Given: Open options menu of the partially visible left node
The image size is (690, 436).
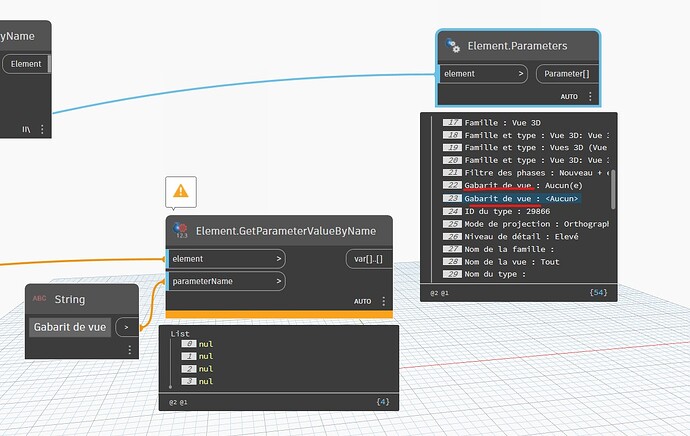Looking at the screenshot, I should [x=42, y=129].
